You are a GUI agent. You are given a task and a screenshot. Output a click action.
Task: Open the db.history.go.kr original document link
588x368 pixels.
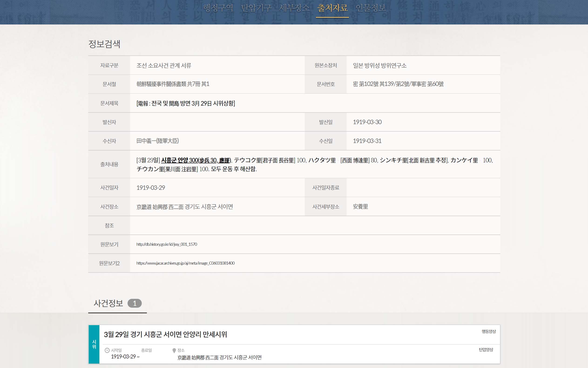[x=167, y=244]
